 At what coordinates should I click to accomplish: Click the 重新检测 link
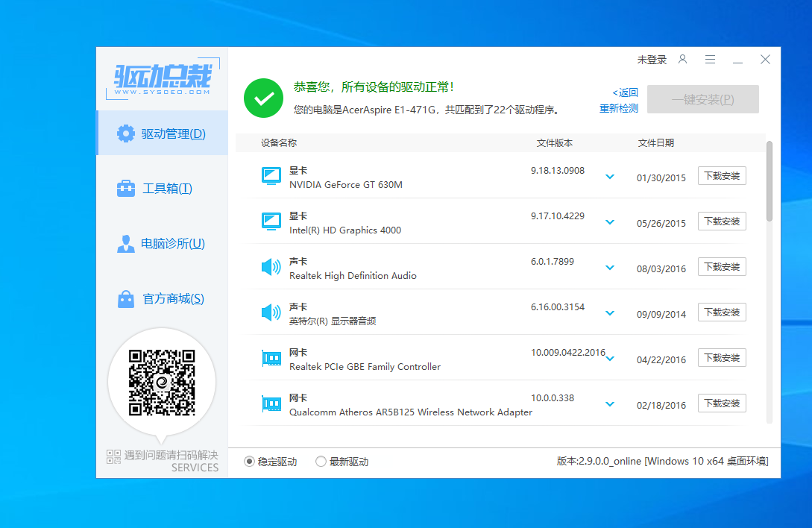pyautogui.click(x=619, y=109)
